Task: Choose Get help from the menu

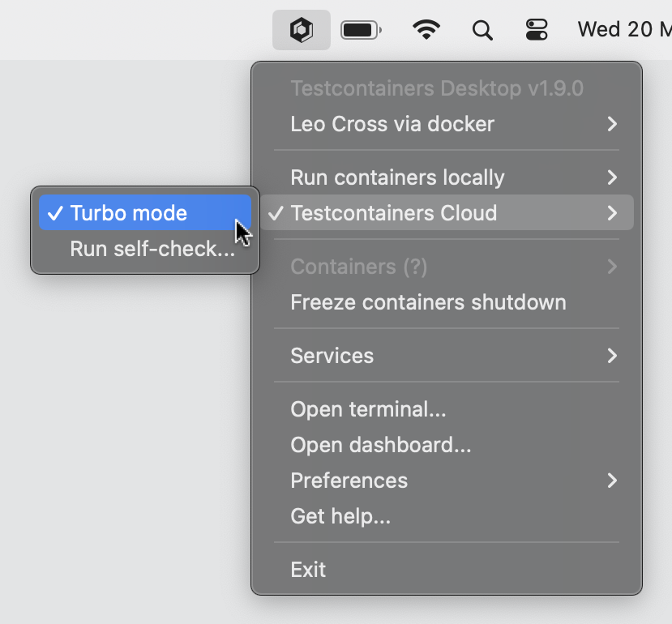Action: point(340,515)
